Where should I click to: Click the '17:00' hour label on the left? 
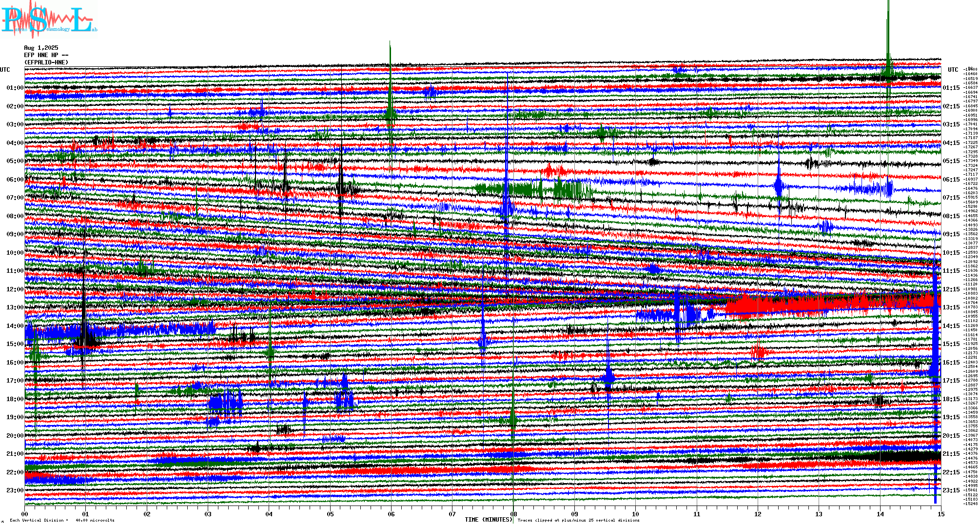coord(15,381)
